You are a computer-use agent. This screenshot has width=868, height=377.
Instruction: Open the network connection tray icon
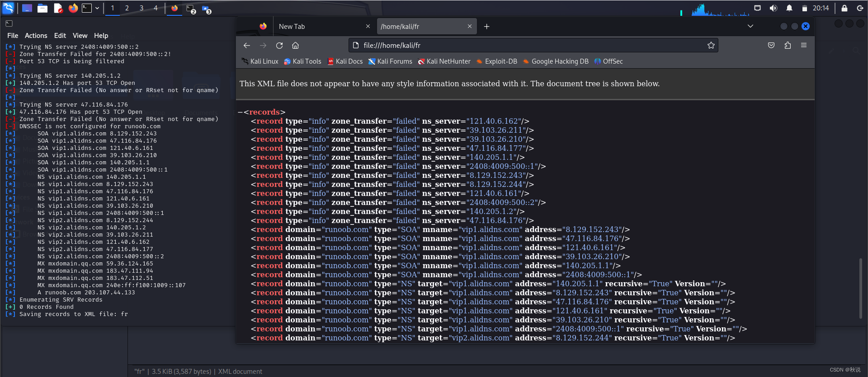click(758, 8)
